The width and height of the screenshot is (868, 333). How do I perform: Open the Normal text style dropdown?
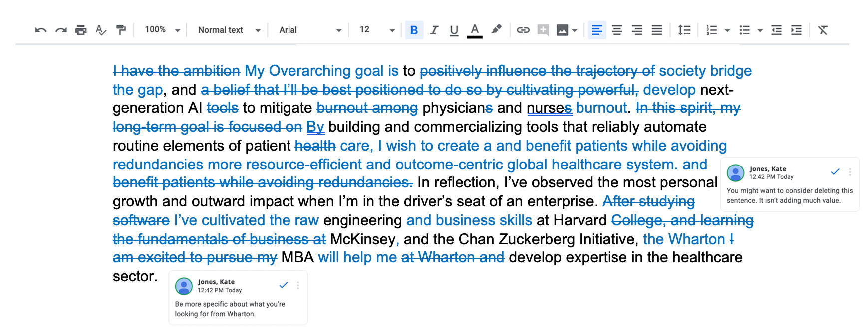click(229, 30)
